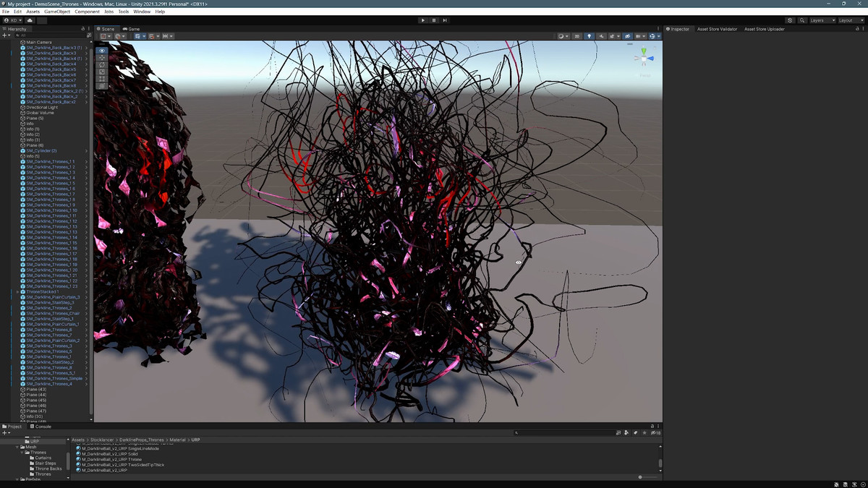The width and height of the screenshot is (868, 488).
Task: Switch to the Game tab
Action: click(132, 29)
